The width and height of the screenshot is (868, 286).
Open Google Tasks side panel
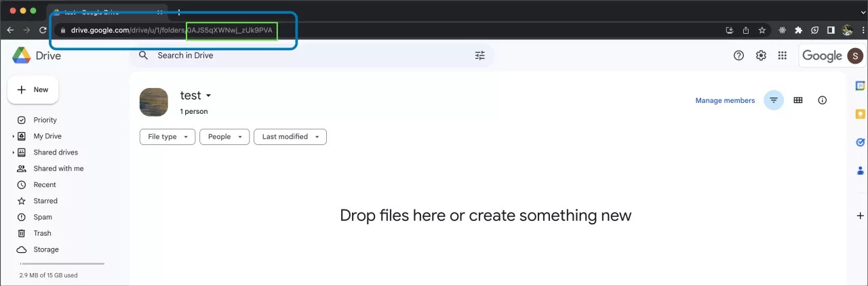click(861, 142)
